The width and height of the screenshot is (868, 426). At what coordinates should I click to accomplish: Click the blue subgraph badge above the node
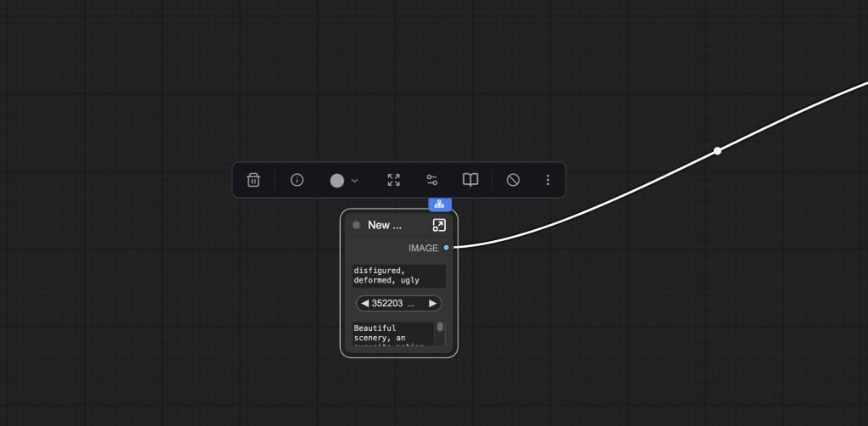(440, 205)
